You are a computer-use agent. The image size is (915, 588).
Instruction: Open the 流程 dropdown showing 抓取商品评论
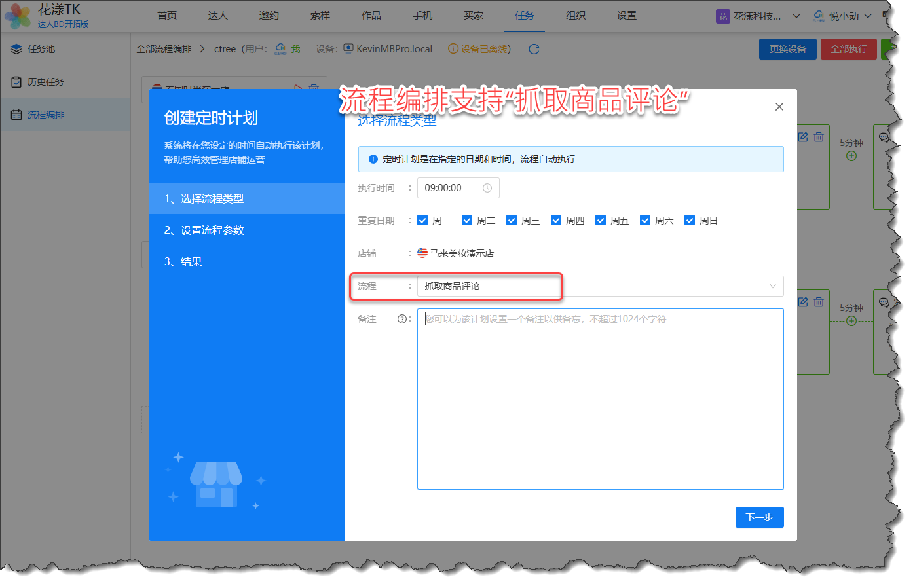[600, 286]
